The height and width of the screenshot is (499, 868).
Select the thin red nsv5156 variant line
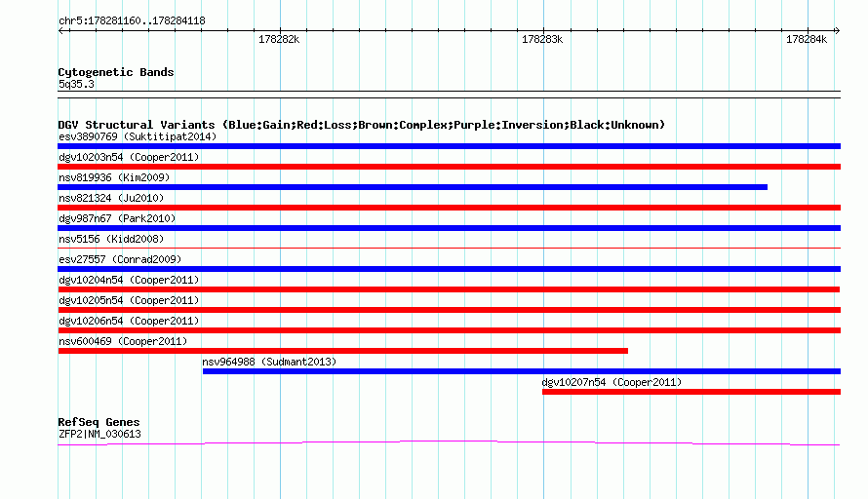tap(449, 248)
